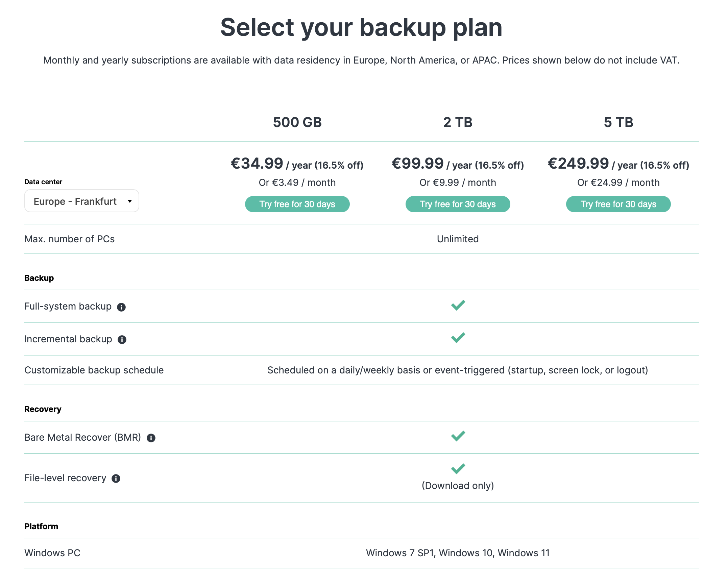Open the Data center dropdown
The image size is (728, 586).
point(82,201)
